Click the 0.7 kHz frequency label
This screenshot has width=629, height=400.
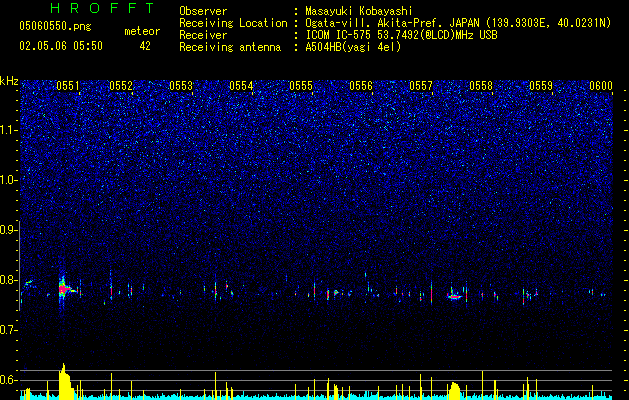(x=9, y=330)
